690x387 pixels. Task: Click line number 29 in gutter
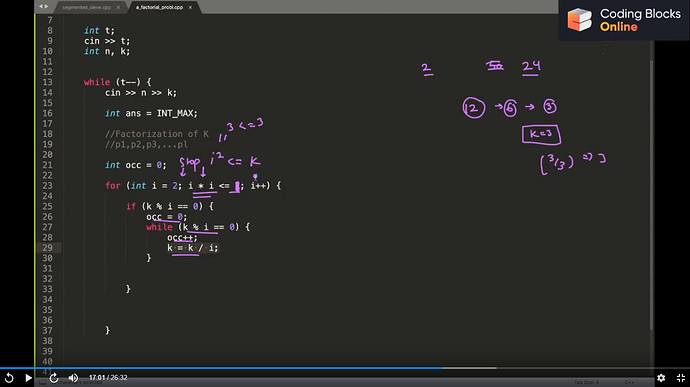48,248
